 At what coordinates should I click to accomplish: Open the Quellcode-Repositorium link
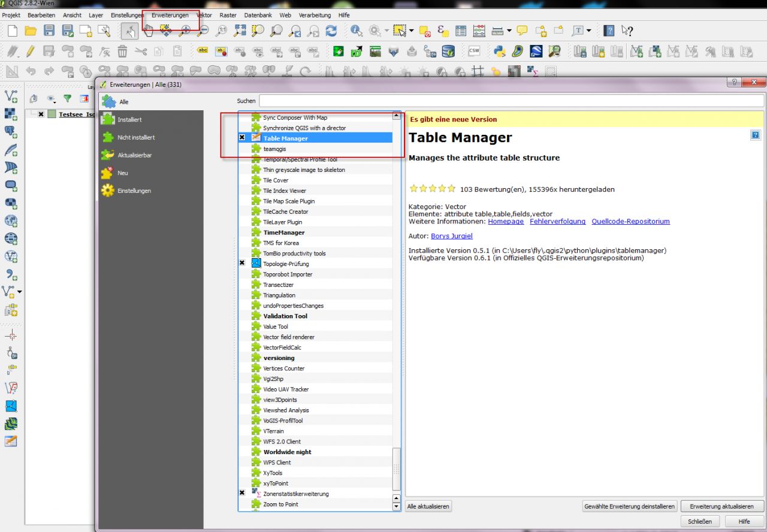(630, 221)
